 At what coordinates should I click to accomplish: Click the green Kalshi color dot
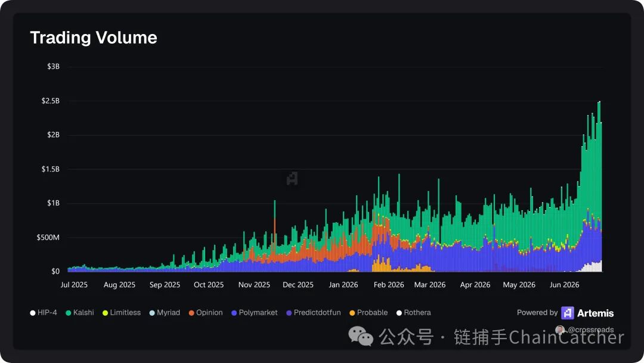click(69, 313)
